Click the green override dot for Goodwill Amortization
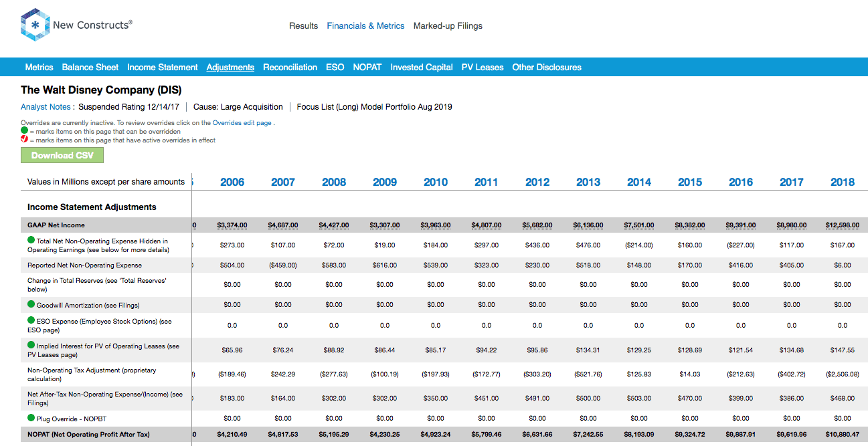The height and width of the screenshot is (446, 868). coord(31,304)
